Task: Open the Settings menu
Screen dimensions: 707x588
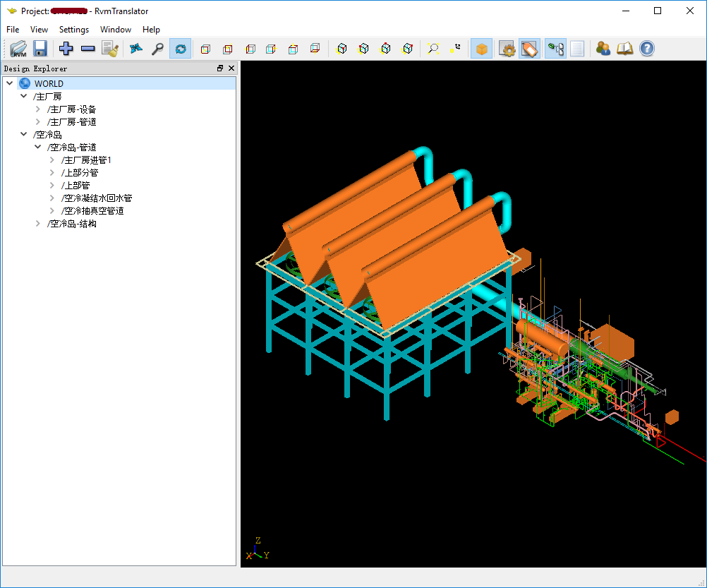Action: pos(74,30)
